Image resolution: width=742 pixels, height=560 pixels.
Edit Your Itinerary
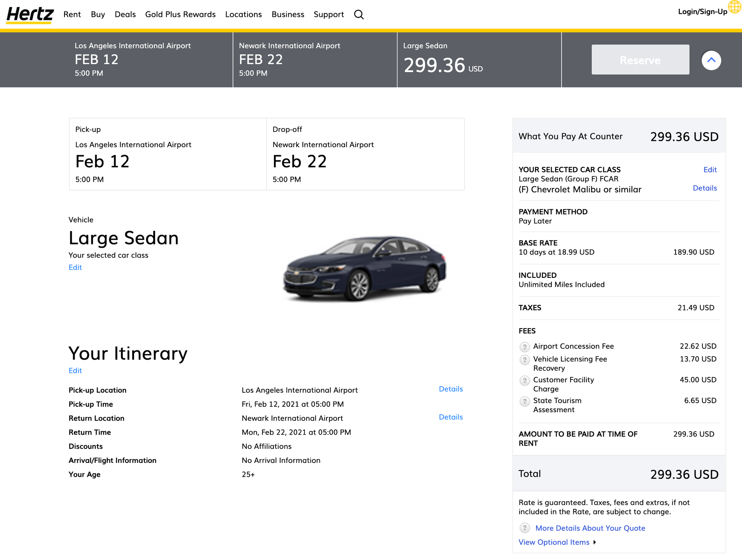75,371
